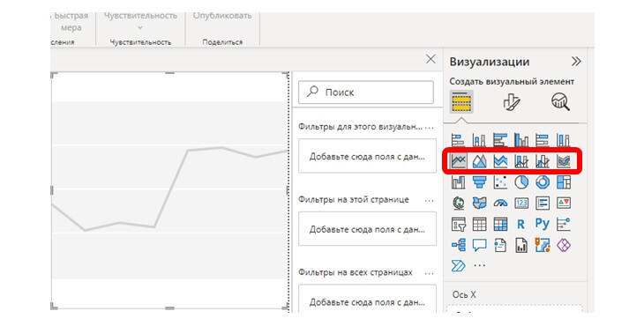Add the R script visual

pyautogui.click(x=521, y=225)
